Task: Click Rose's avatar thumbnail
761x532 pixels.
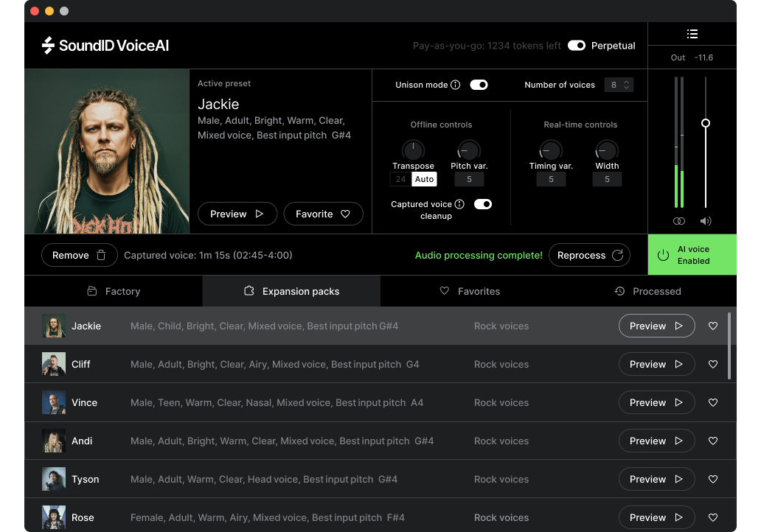Action: pyautogui.click(x=54, y=517)
